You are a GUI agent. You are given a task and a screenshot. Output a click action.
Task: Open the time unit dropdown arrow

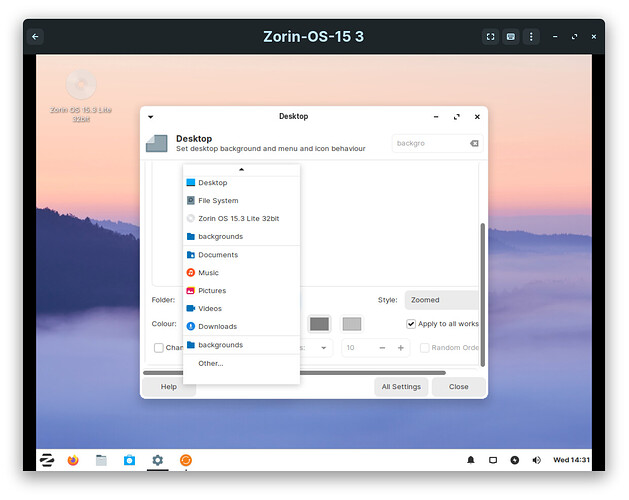[324, 348]
